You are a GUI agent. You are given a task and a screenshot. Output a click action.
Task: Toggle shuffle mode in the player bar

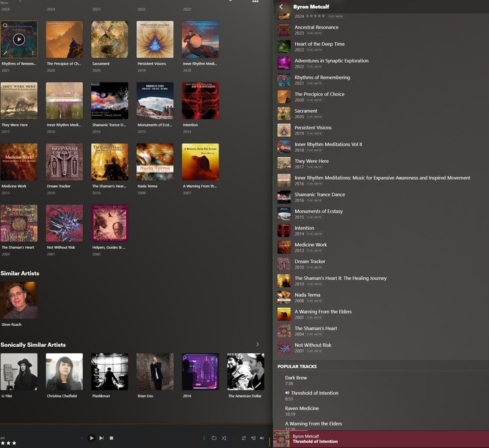coord(224,438)
